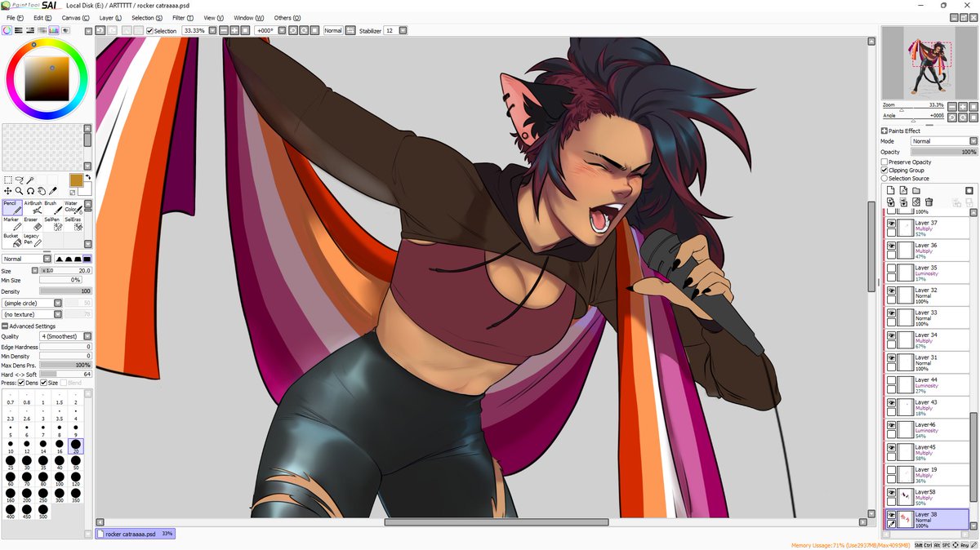Screen dimensions: 980x550
Task: Click zoom in button in navigator
Action: 963,106
